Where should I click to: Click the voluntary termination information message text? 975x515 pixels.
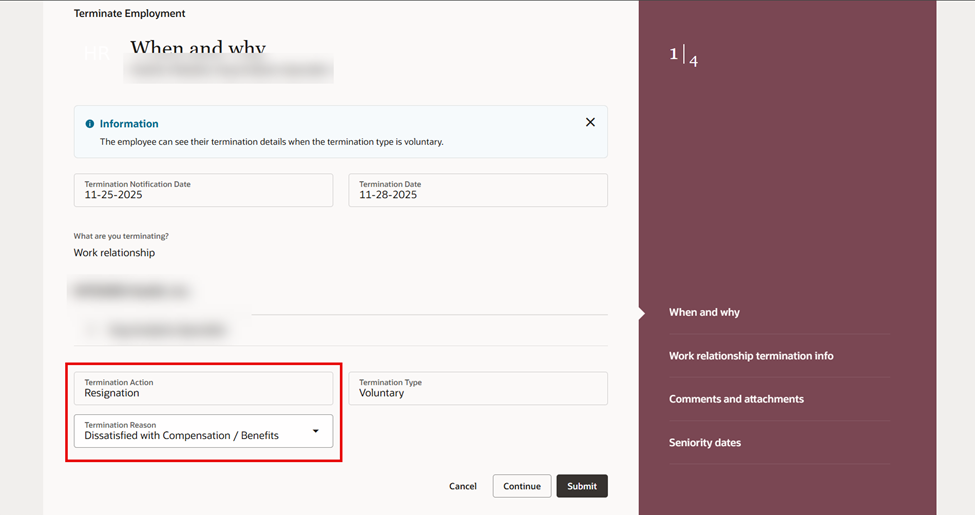pyautogui.click(x=272, y=142)
